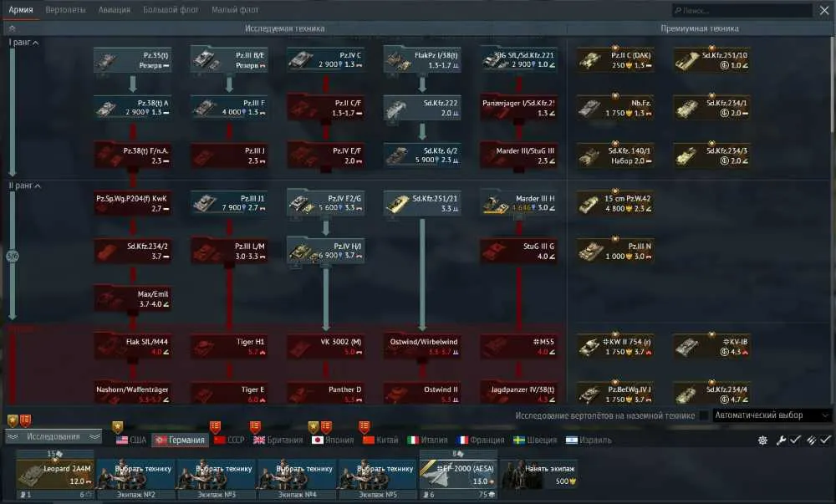The image size is (836, 504).
Task: Select premium Sd.Kfz.251/10 vehicle
Action: point(711,60)
